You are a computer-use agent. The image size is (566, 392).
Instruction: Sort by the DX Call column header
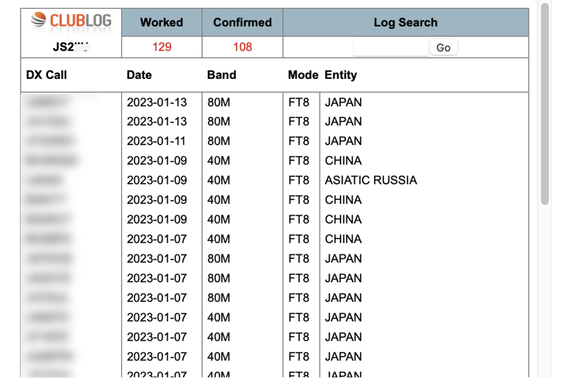pos(45,75)
